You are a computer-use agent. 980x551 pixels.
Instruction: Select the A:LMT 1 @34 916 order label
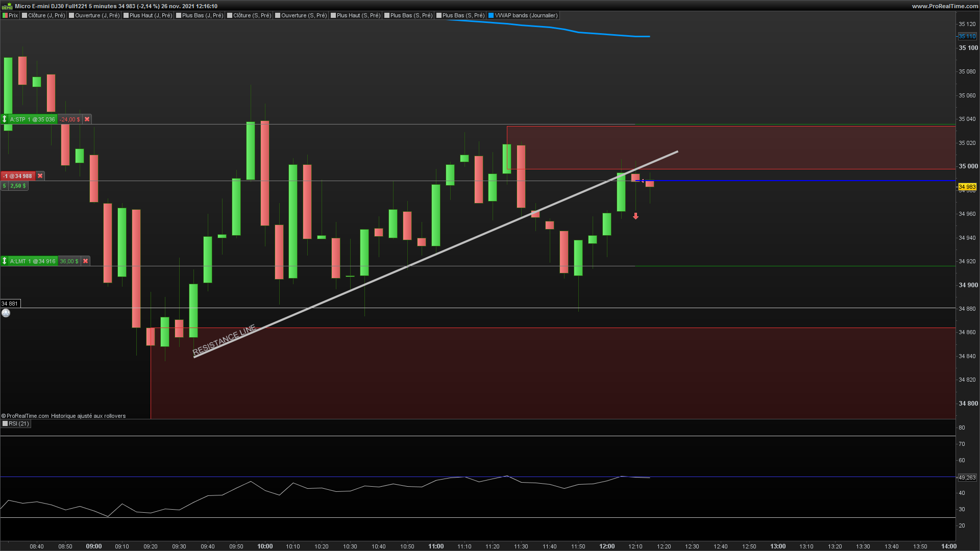[32, 261]
